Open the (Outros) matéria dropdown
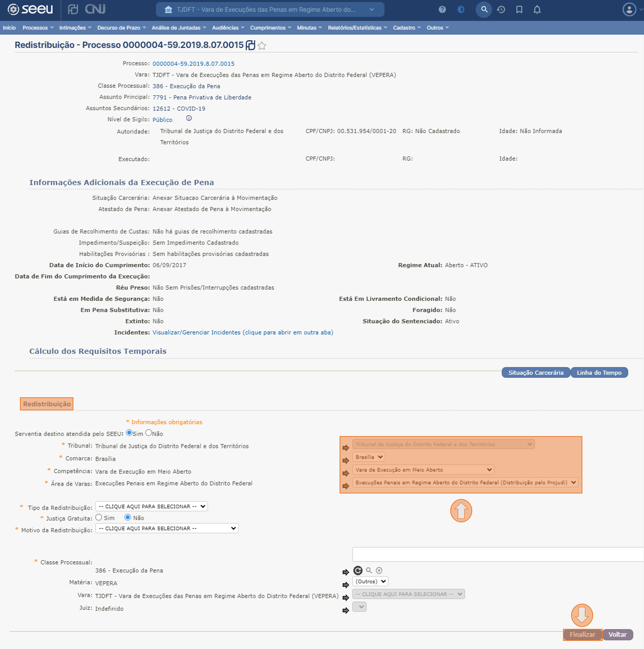The image size is (644, 649). coord(370,581)
